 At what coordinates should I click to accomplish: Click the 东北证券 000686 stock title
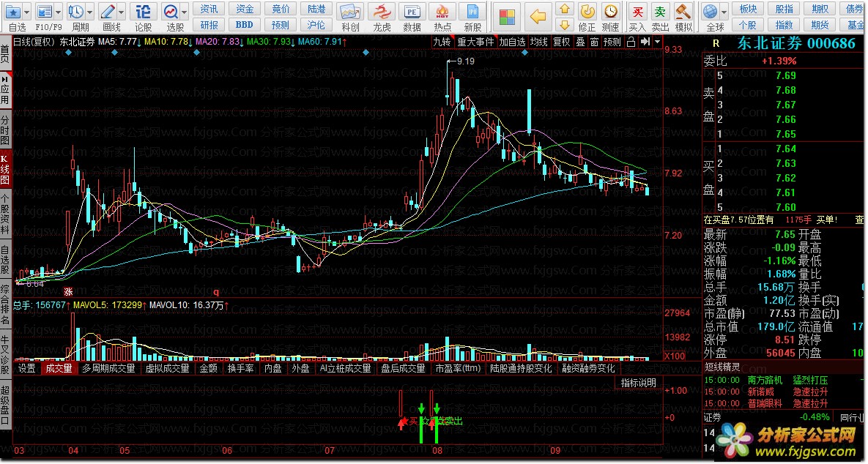tap(796, 44)
